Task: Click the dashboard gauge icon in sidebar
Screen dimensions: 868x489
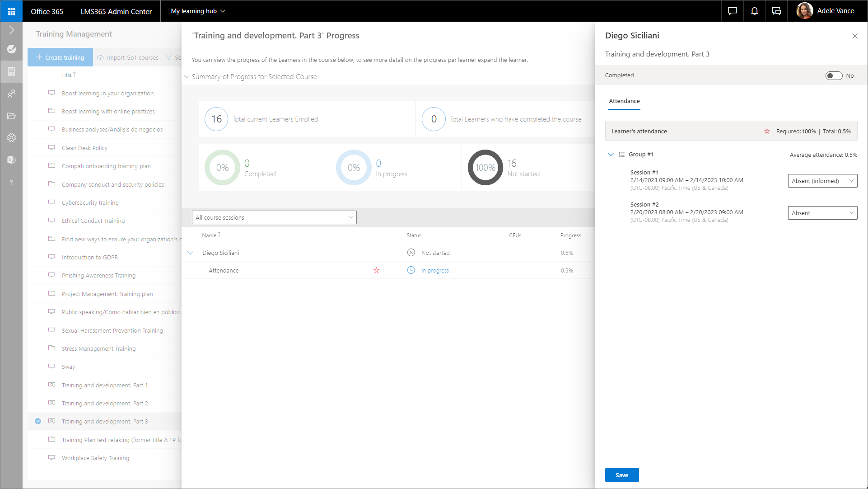Action: [11, 49]
